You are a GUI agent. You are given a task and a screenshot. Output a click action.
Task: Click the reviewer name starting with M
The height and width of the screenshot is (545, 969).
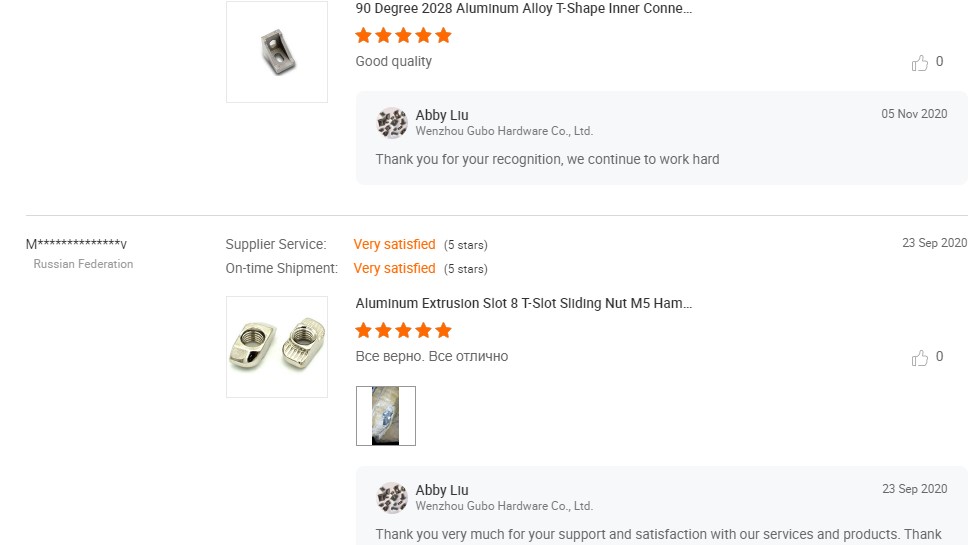click(x=76, y=245)
